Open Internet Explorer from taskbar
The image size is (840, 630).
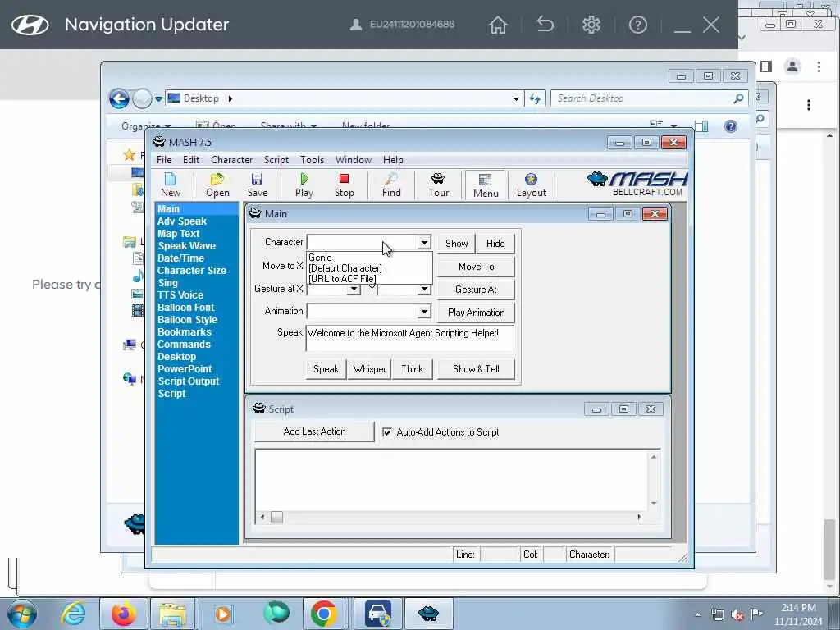coord(73,614)
